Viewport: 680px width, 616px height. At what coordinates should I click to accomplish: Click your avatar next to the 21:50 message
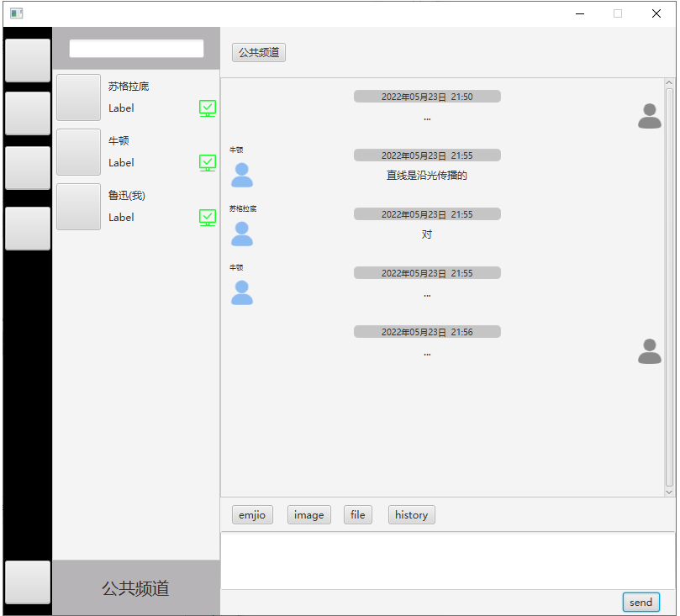(649, 116)
